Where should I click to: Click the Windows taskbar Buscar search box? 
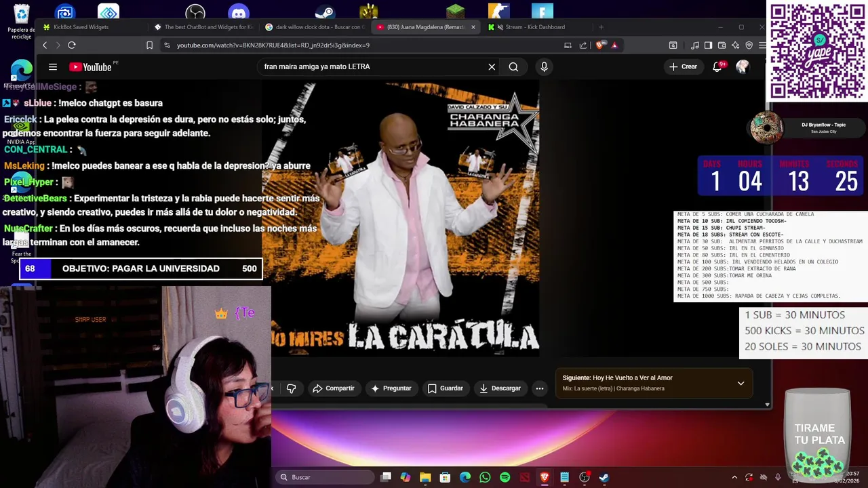coord(325,477)
